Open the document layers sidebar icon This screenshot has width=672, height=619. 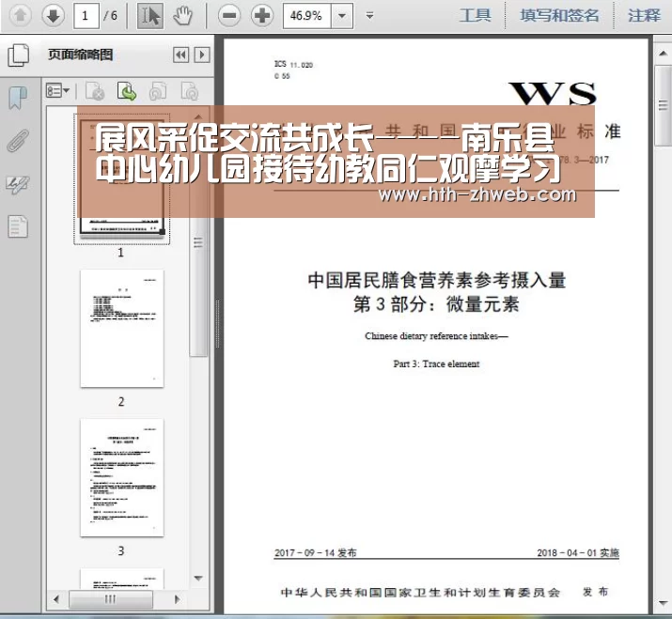coord(18,226)
